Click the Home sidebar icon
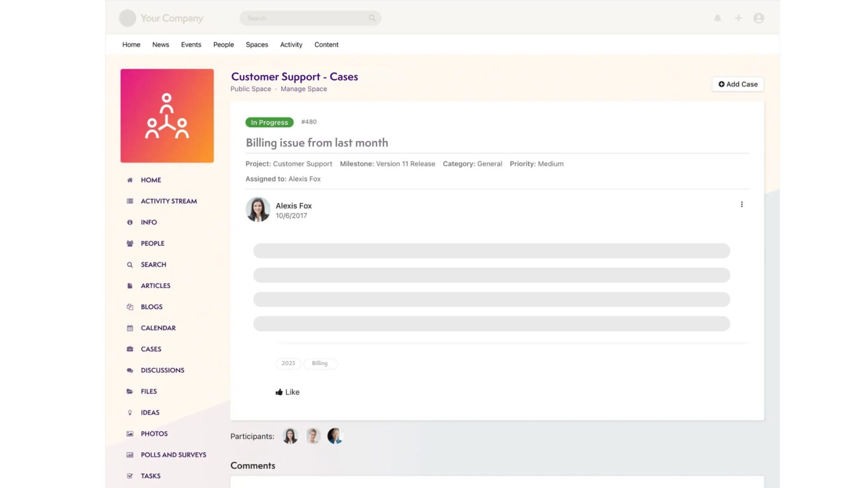Image resolution: width=868 pixels, height=488 pixels. point(129,180)
